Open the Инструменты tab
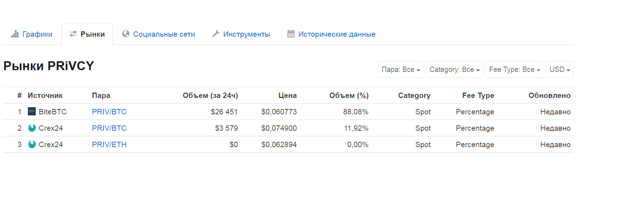Screen dimensions: 644x203 pyautogui.click(x=241, y=34)
